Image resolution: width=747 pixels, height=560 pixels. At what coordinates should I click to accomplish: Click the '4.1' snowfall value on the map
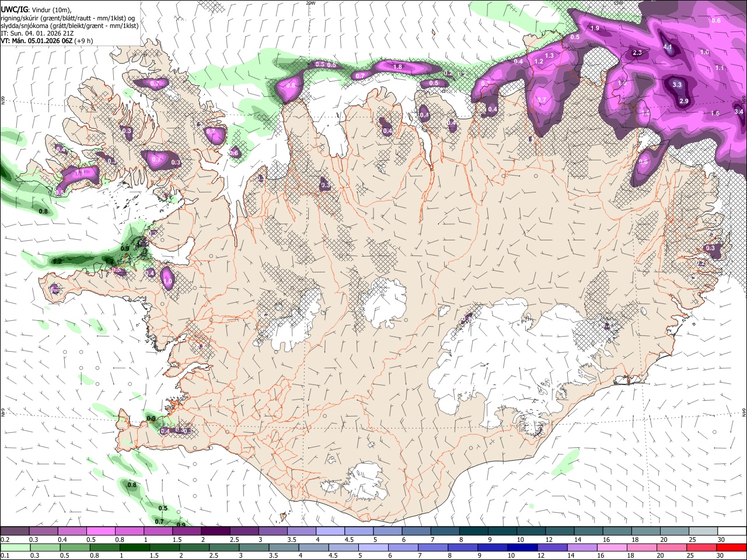point(668,47)
